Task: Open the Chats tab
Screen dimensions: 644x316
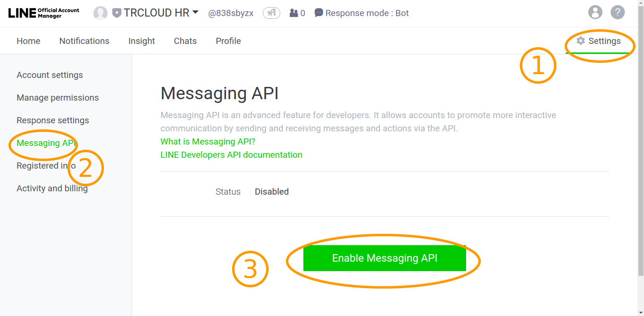Action: [x=185, y=41]
